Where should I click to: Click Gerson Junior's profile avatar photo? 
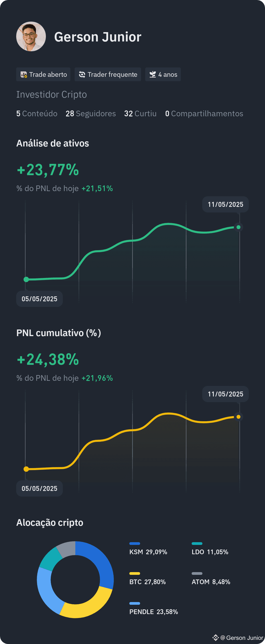tap(31, 37)
